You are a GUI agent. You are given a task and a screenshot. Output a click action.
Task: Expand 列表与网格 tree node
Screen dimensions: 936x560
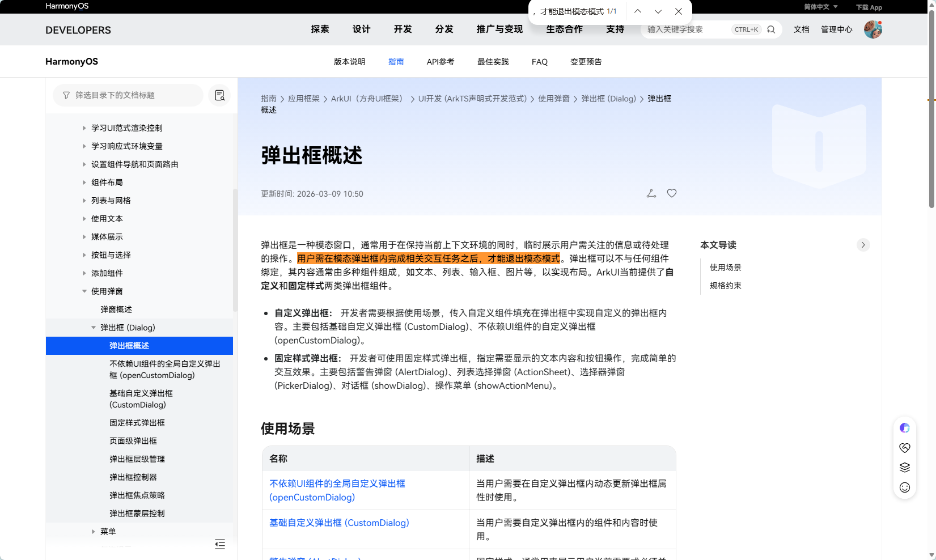point(84,201)
